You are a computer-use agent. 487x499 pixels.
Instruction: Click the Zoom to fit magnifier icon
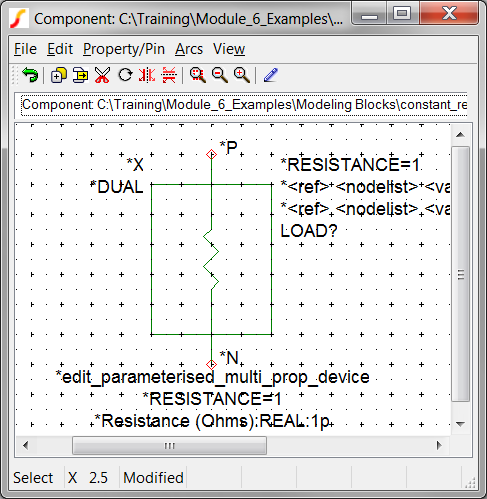198,75
